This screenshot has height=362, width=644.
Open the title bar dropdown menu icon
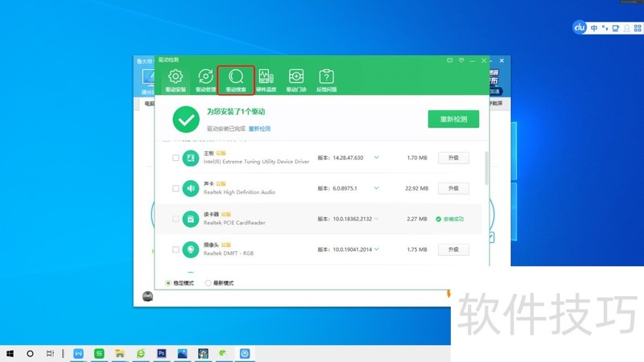(461, 60)
